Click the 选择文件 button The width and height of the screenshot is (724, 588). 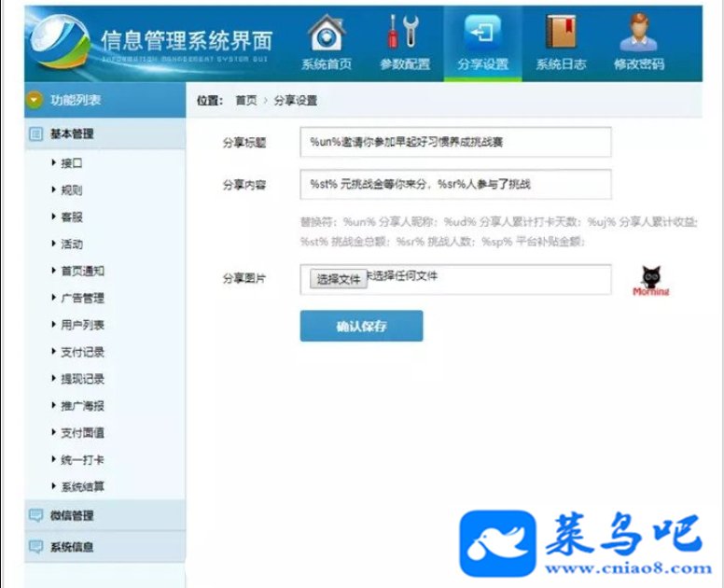point(339,279)
